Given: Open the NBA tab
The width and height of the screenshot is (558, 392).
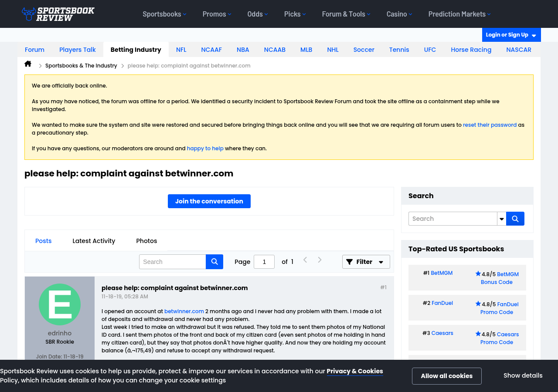Looking at the screenshot, I should [x=243, y=50].
